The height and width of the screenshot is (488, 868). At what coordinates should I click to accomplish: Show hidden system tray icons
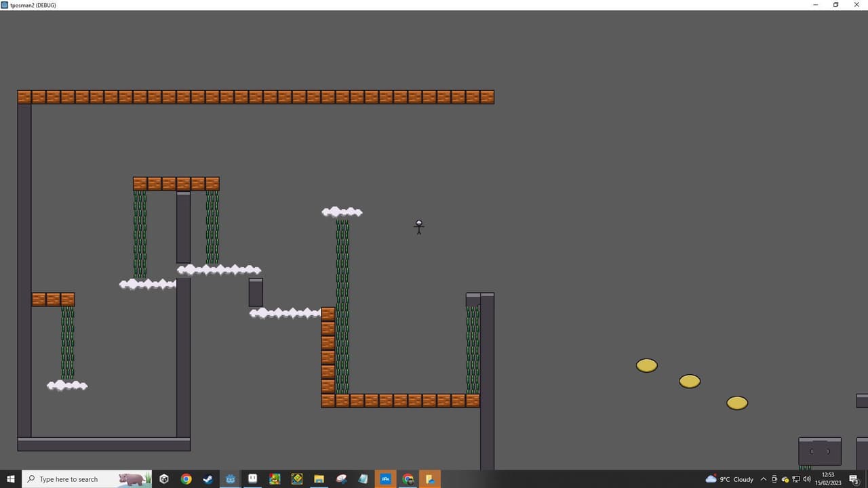click(x=764, y=479)
